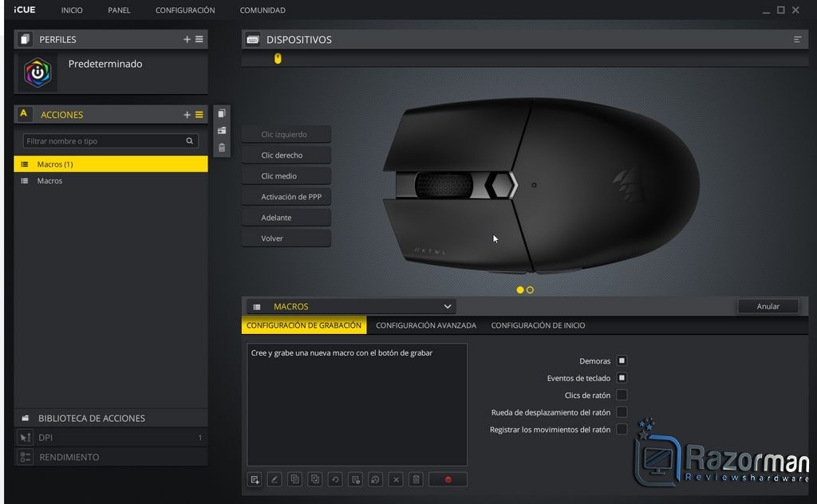Click the copy macro events icon

(295, 479)
